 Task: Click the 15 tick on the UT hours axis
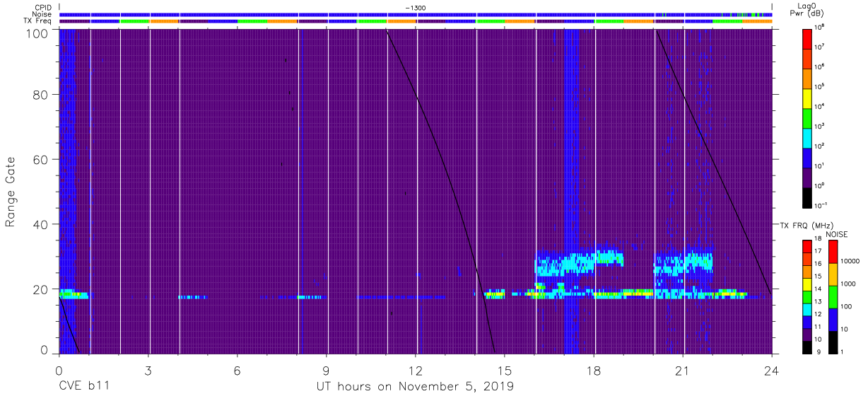pyautogui.click(x=505, y=370)
